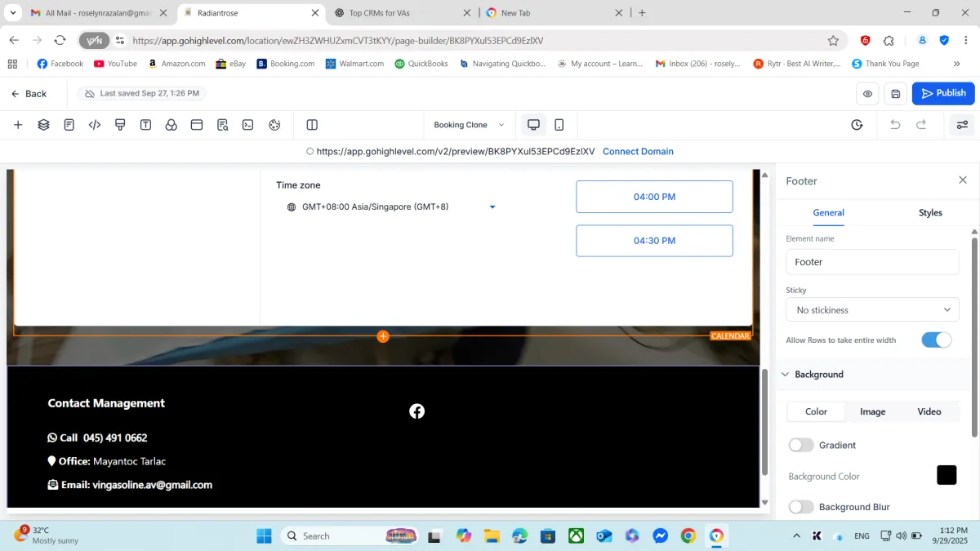Reload the current browser page
Screen dimensions: 980x551
[x=60, y=41]
